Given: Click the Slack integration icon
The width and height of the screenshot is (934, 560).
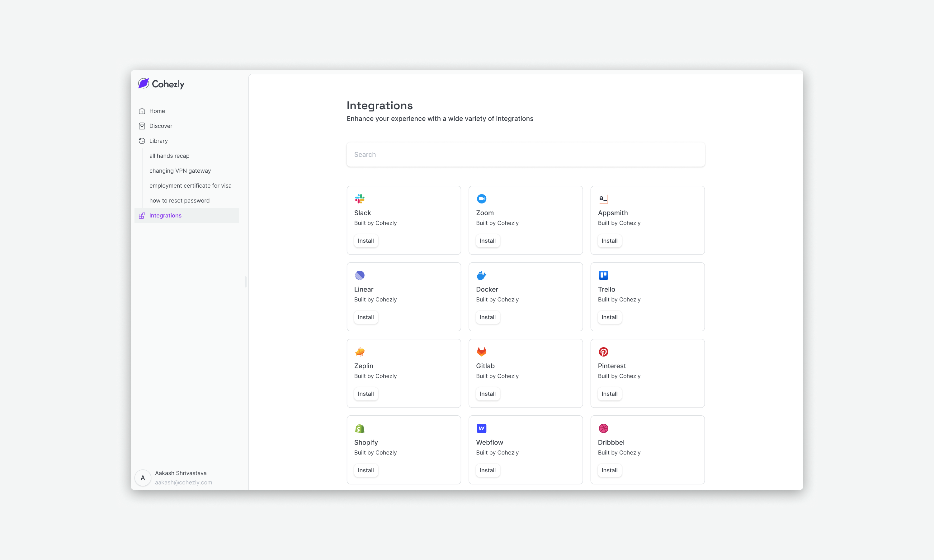Looking at the screenshot, I should tap(360, 199).
